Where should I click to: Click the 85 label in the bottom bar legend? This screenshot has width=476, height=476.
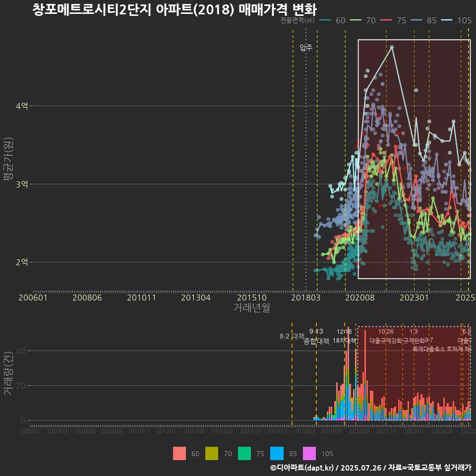293,454
